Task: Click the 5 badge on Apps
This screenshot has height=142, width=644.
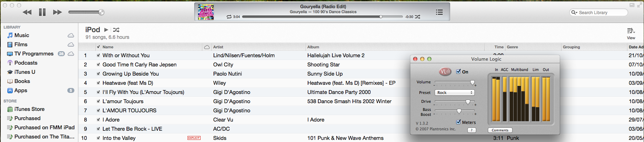Action: pos(71,90)
